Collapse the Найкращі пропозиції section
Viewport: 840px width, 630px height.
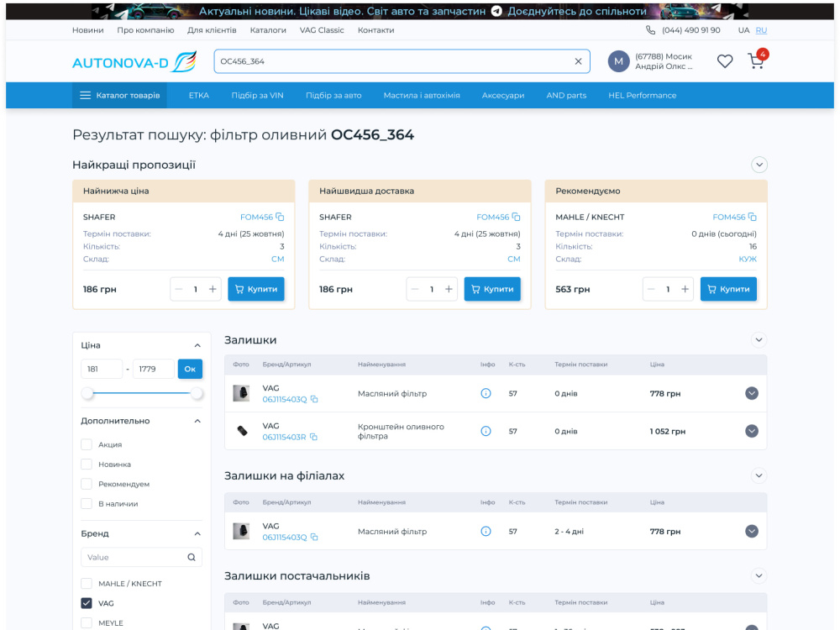(759, 165)
